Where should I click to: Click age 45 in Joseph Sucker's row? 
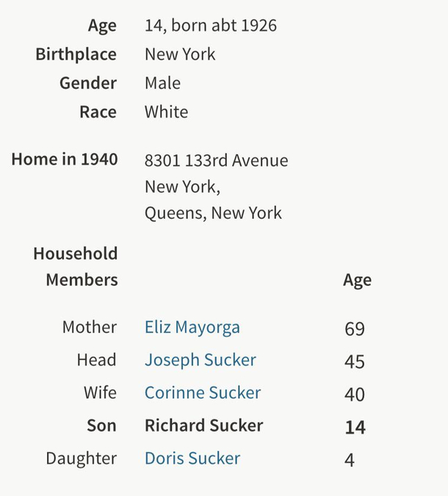(x=355, y=362)
